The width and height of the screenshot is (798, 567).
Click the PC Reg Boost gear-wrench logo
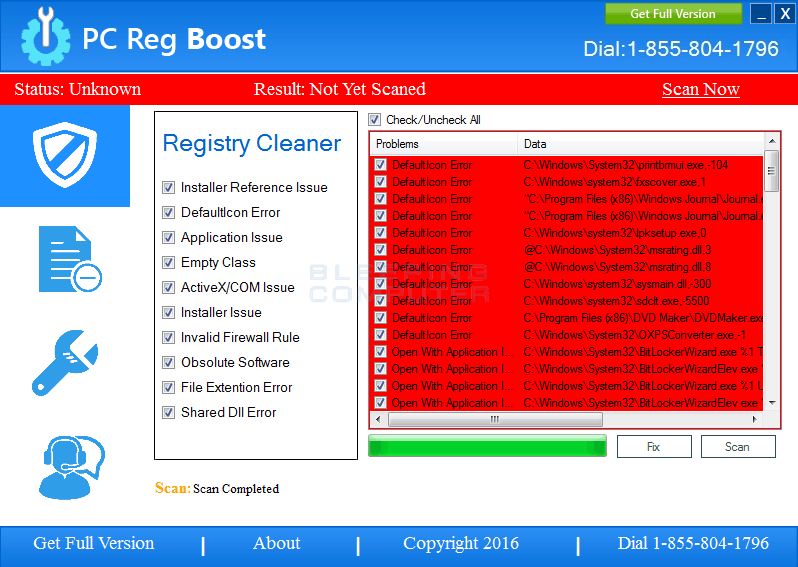point(45,37)
